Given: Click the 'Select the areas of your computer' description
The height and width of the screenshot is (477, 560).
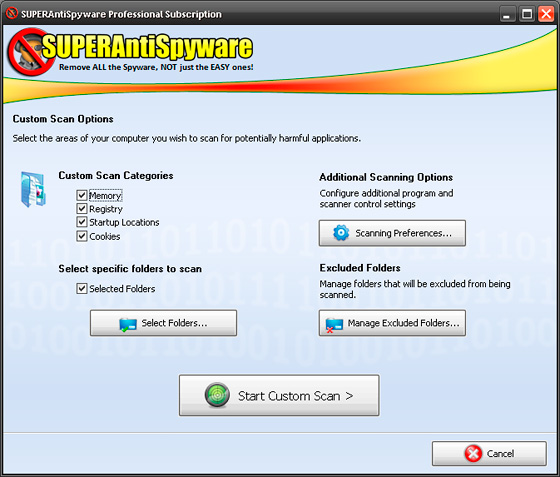Looking at the screenshot, I should [x=187, y=139].
